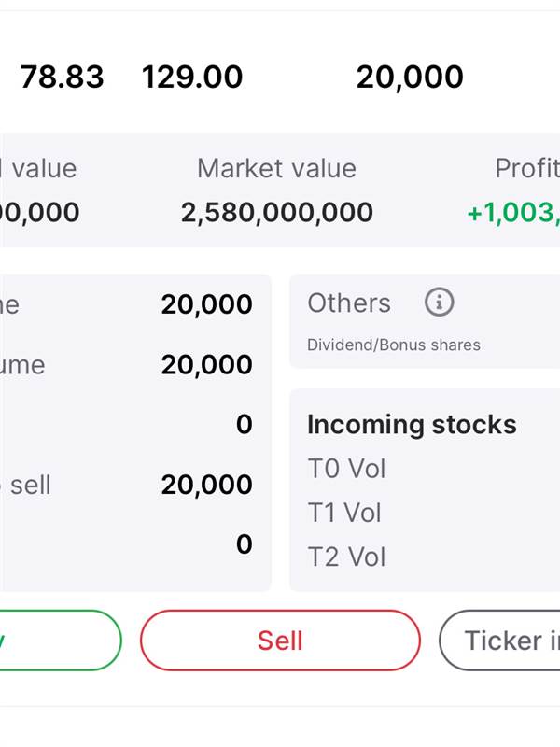
Task: Click the green profit figure +1,003
Action: 513,213
